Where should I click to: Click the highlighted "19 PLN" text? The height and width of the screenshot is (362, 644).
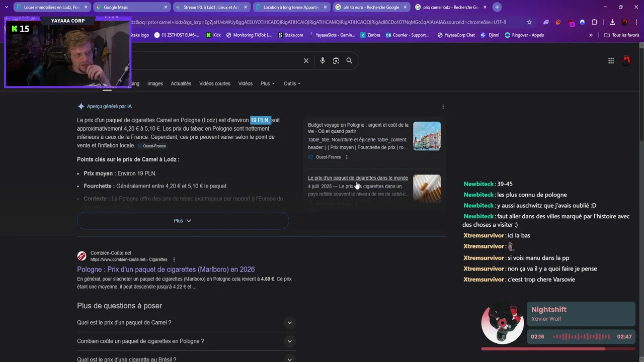[260, 120]
